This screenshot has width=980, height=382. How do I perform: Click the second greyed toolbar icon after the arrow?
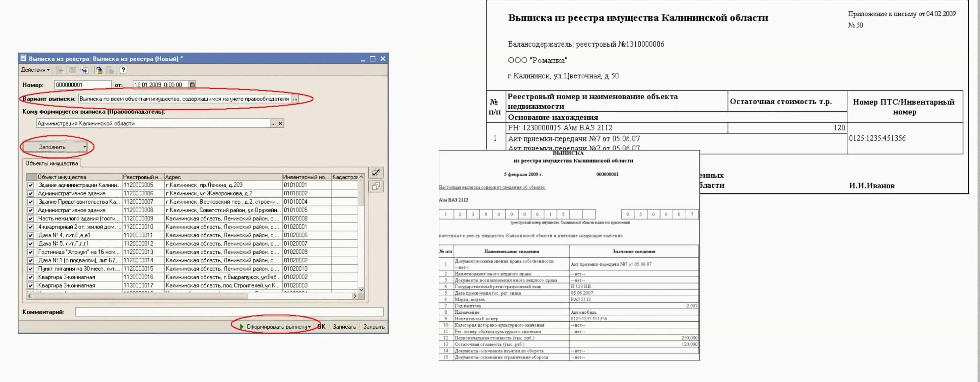[x=72, y=70]
